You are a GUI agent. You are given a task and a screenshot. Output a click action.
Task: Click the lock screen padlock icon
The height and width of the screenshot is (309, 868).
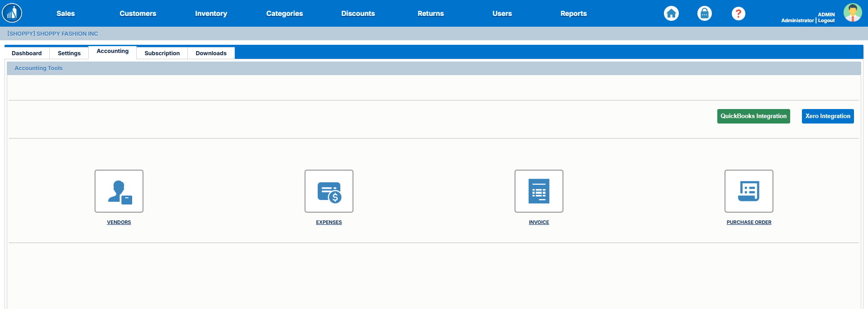(704, 14)
